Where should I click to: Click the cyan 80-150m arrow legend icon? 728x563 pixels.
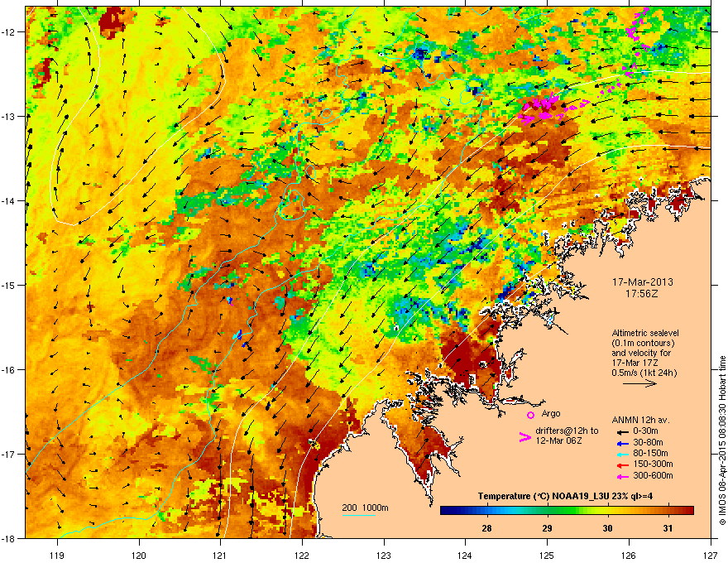[621, 454]
